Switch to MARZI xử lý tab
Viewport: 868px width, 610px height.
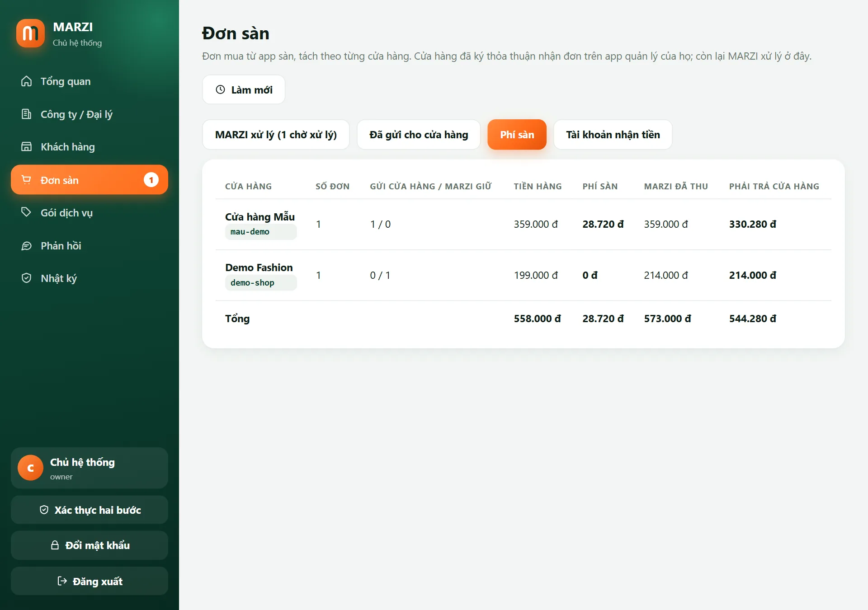276,135
